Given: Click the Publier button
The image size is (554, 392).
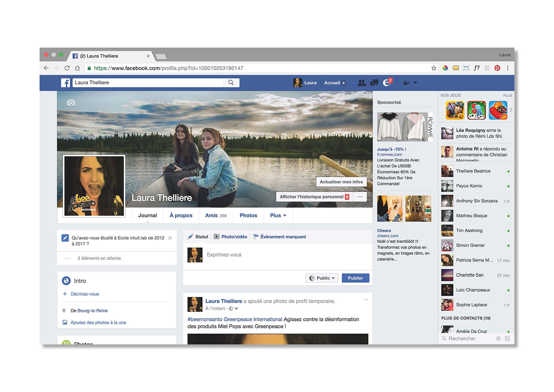Looking at the screenshot, I should [355, 278].
